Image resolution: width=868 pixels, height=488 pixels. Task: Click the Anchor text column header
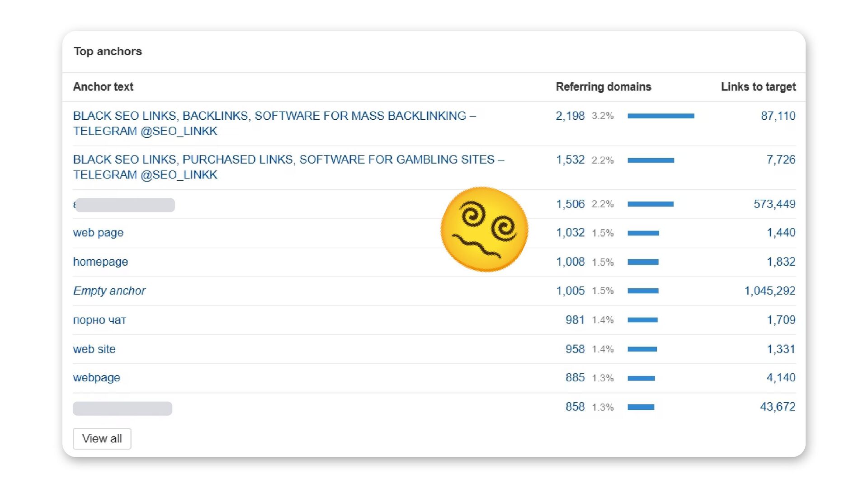tap(103, 87)
